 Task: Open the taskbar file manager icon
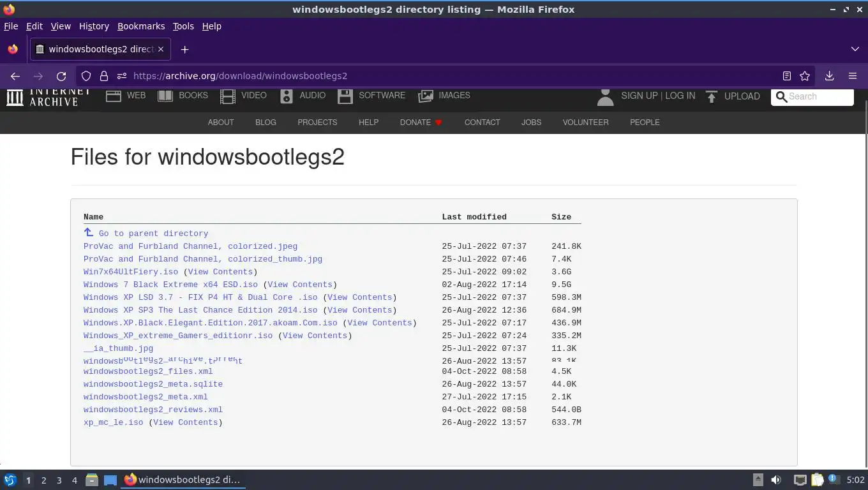point(92,480)
